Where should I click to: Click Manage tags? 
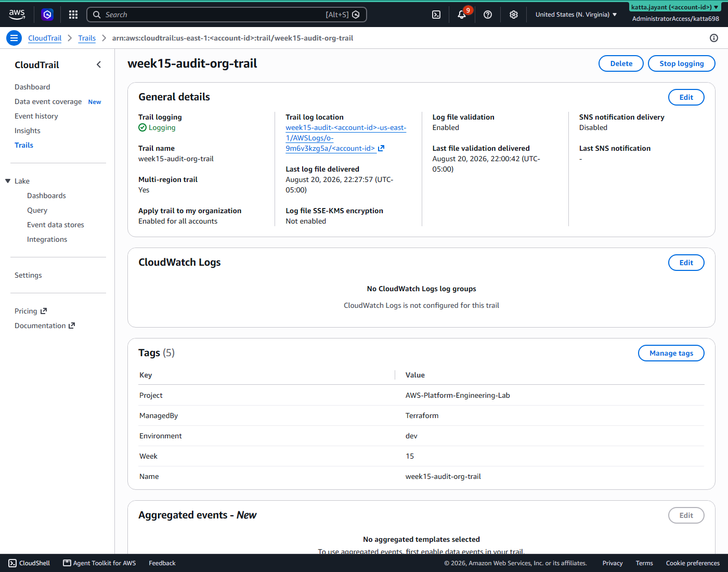(x=671, y=353)
